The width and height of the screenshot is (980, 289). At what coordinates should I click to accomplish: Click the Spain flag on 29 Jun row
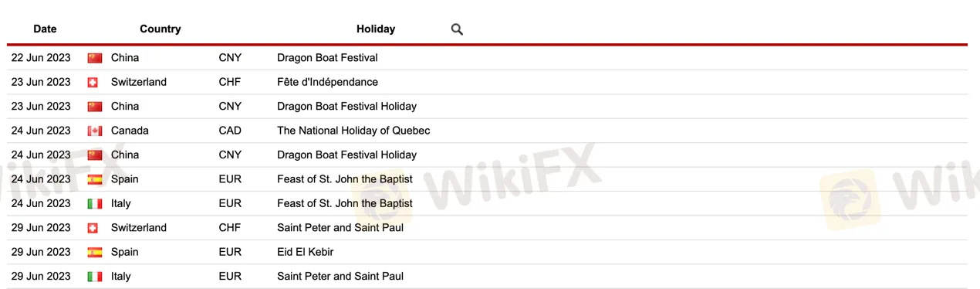(x=95, y=253)
